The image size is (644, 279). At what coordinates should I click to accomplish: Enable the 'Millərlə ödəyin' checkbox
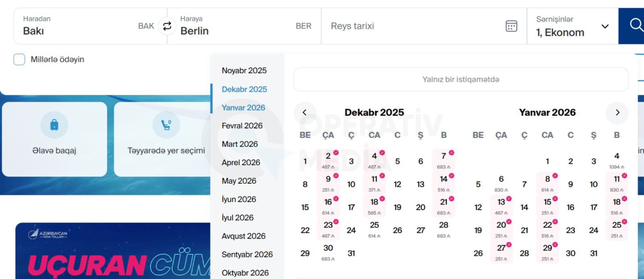[19, 59]
